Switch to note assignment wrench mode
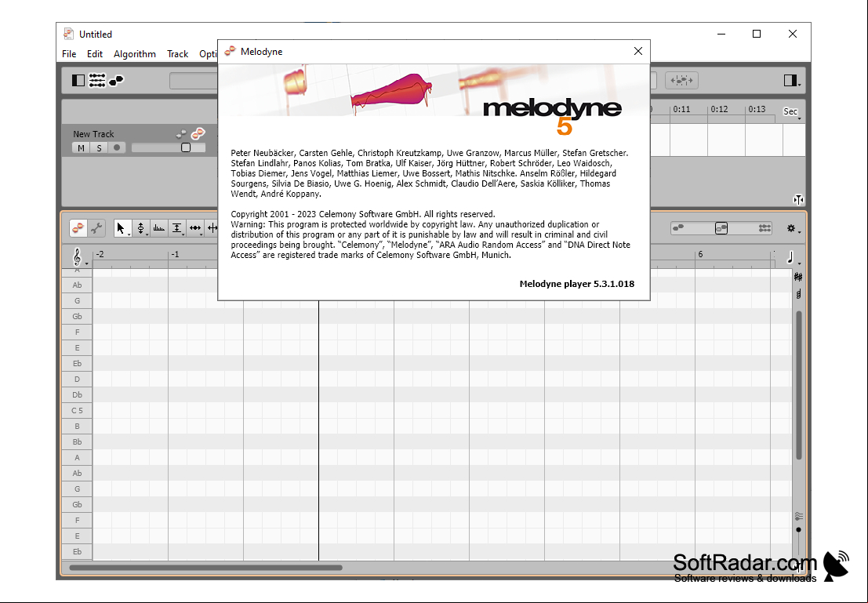 tap(96, 228)
